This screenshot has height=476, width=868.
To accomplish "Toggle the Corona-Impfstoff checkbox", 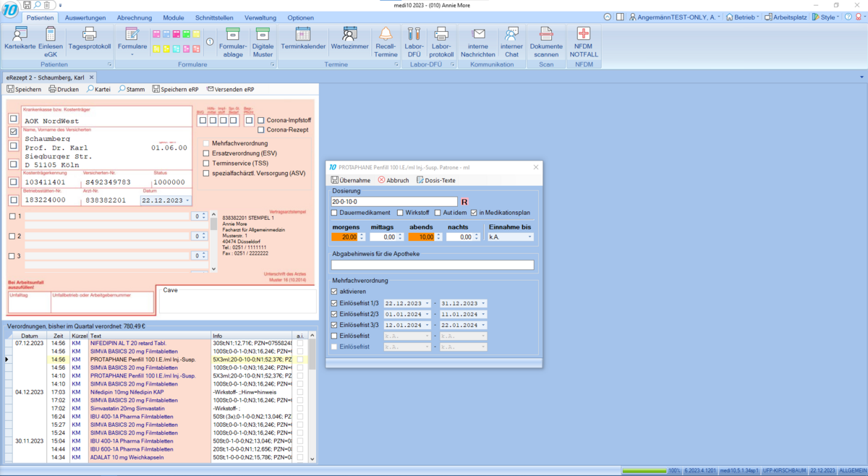I will [261, 120].
